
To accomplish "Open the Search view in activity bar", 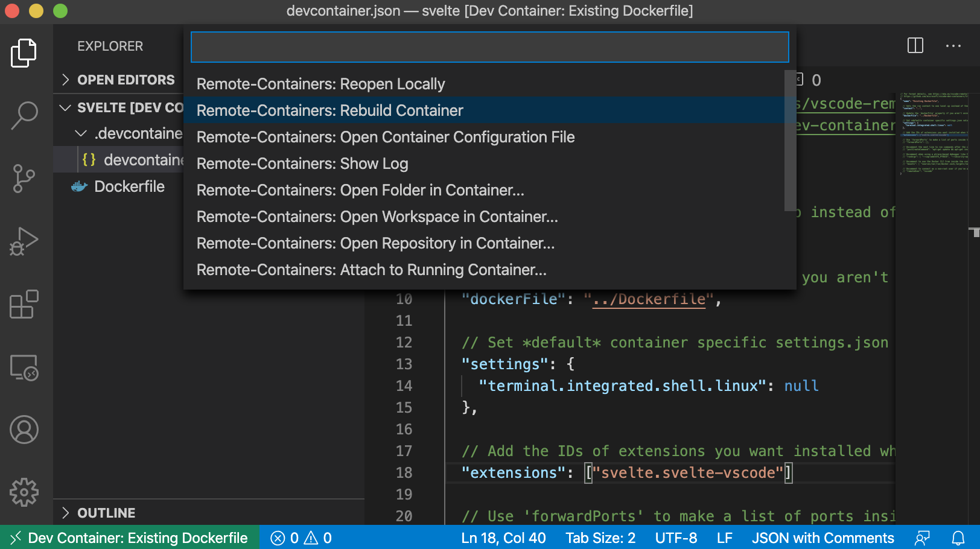I will [24, 115].
